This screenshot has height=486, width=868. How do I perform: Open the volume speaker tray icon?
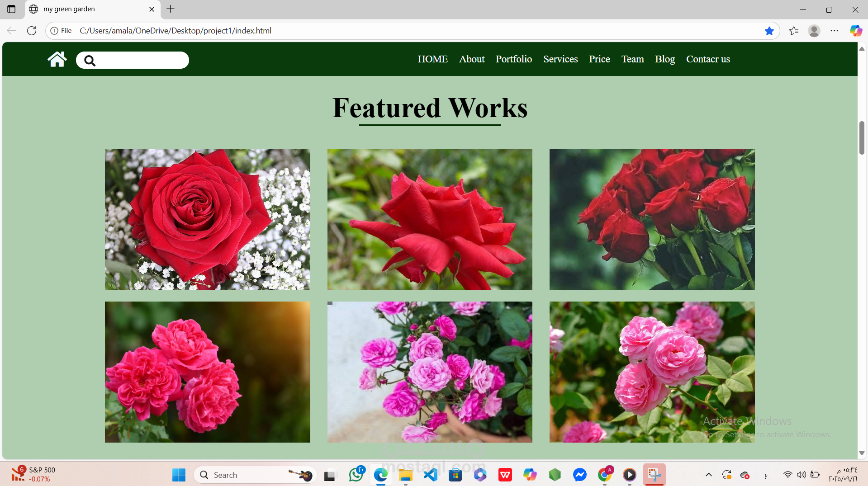pyautogui.click(x=801, y=475)
